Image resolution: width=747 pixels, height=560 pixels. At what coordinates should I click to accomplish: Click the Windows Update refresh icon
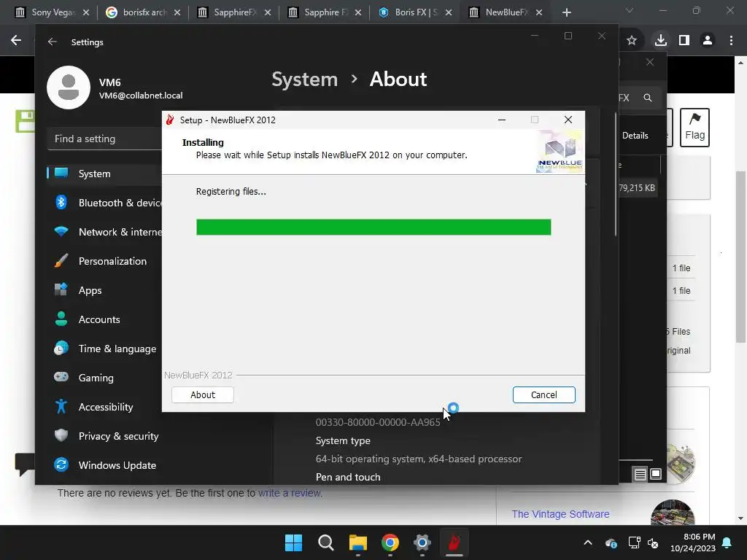61,464
